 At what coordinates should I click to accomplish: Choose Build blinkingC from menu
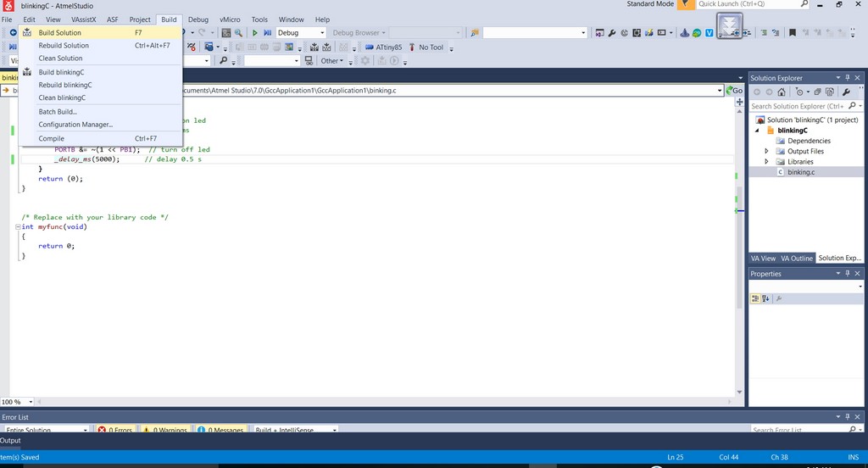coord(100,72)
